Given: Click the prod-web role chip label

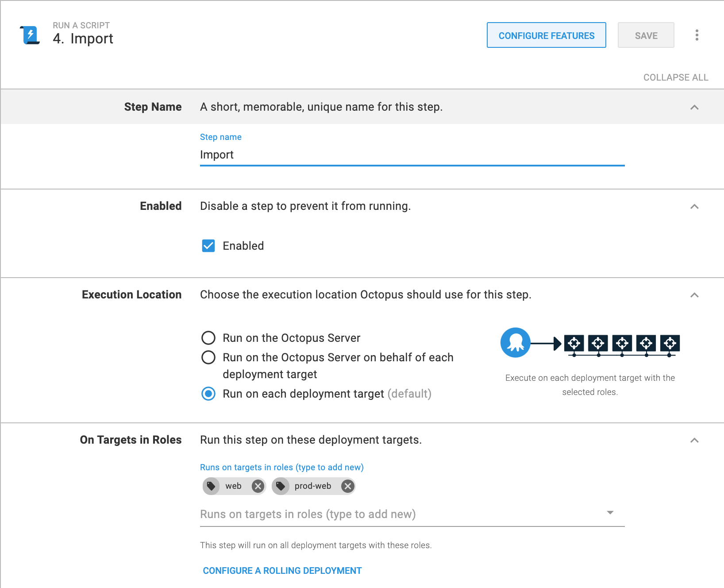Looking at the screenshot, I should [313, 486].
